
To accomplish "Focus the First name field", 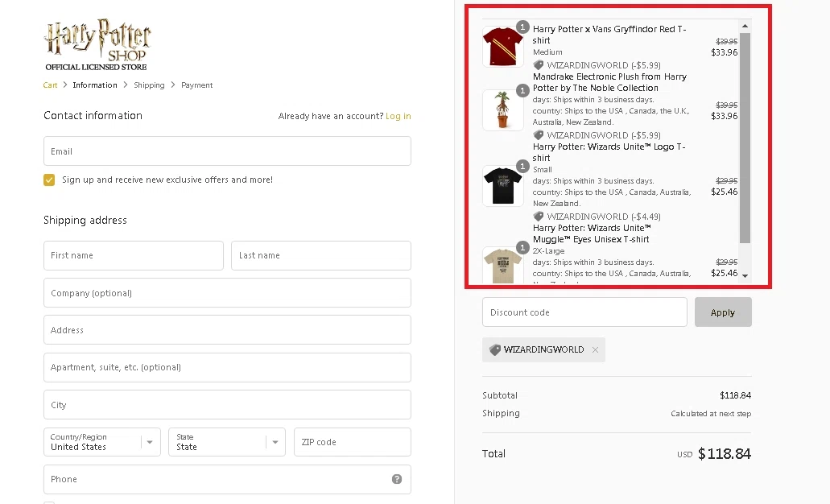I will pyautogui.click(x=134, y=256).
